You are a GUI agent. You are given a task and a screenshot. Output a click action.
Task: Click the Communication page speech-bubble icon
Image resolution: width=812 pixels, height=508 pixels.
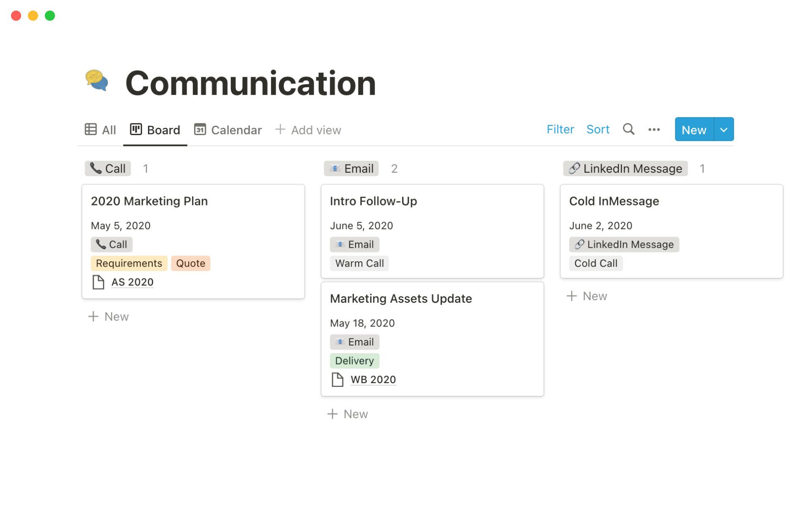coord(97,80)
